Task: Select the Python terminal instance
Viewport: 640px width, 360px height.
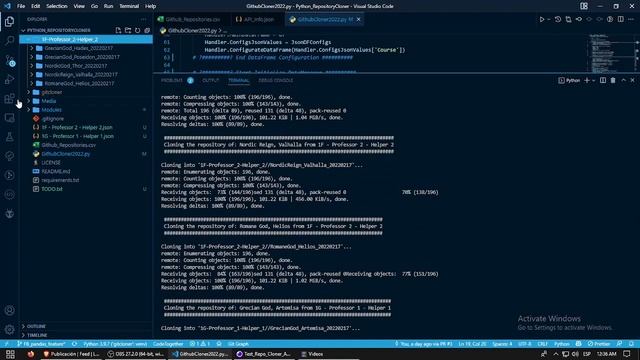Action: pos(569,80)
